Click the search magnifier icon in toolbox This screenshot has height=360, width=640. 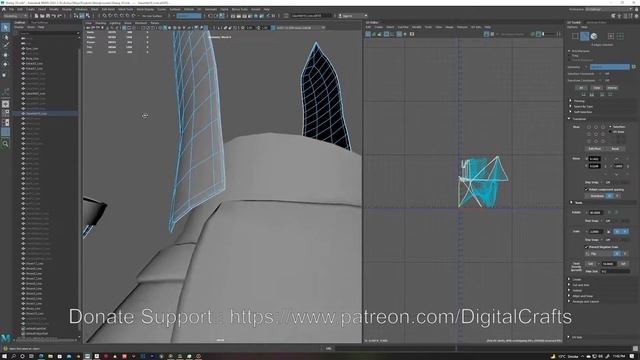click(x=5, y=144)
